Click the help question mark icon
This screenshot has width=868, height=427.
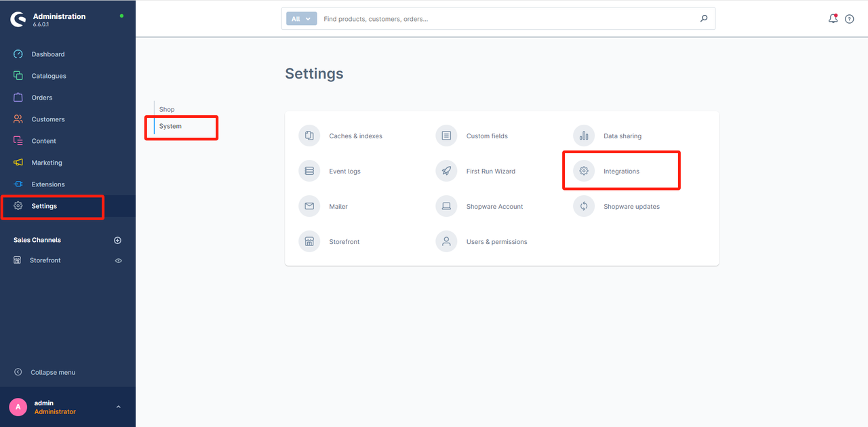(849, 19)
